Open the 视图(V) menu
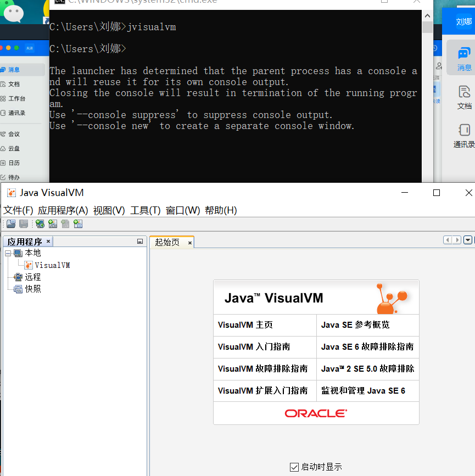The image size is (475, 476). tap(109, 210)
